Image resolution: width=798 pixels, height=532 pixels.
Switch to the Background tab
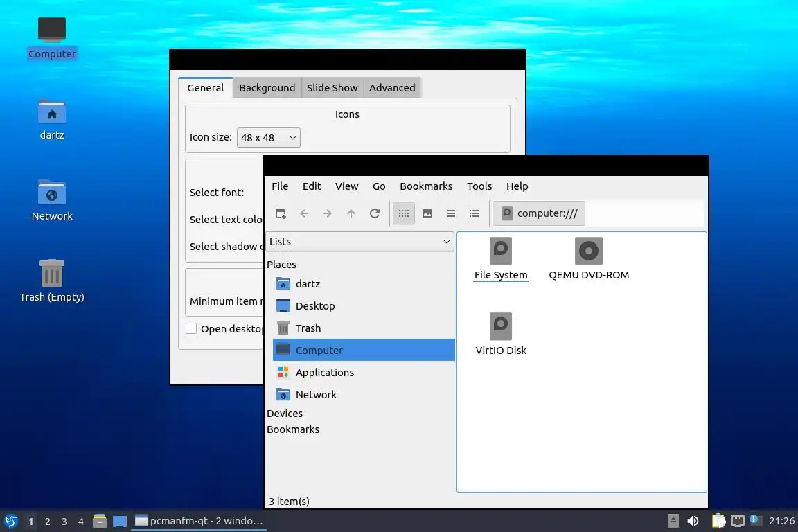[x=267, y=87]
